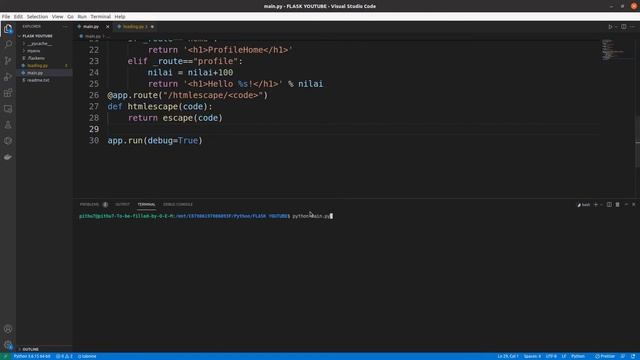Switch to the loading.py editor tab

[135, 27]
